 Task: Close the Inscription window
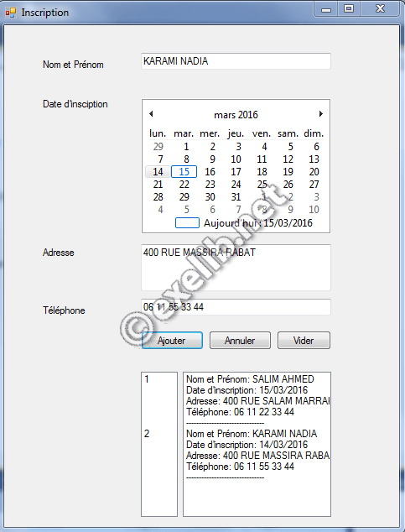(x=380, y=9)
